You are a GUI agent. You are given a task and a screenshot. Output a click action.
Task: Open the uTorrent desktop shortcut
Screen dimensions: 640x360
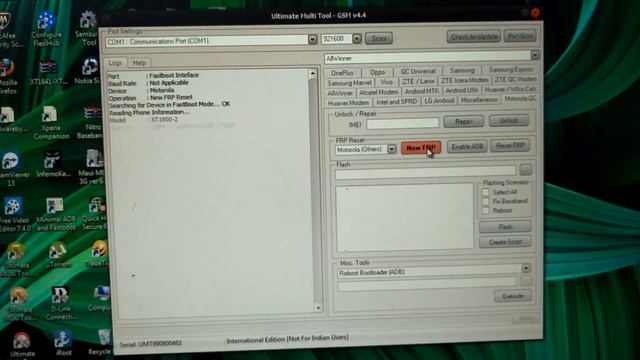[x=58, y=256]
